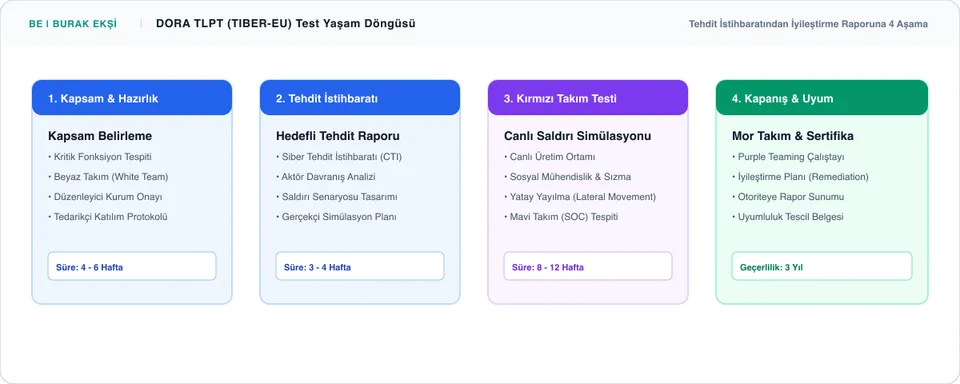
Task: Click Uyumluluk Tescil Belgesi bullet
Action: pos(787,217)
